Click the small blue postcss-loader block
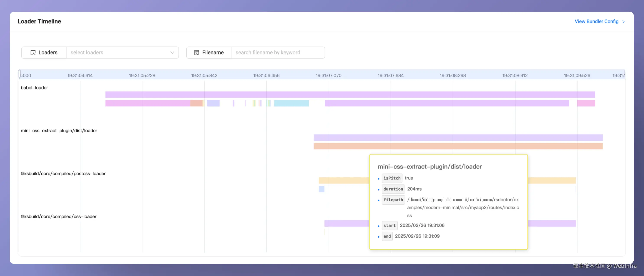 pos(322,189)
